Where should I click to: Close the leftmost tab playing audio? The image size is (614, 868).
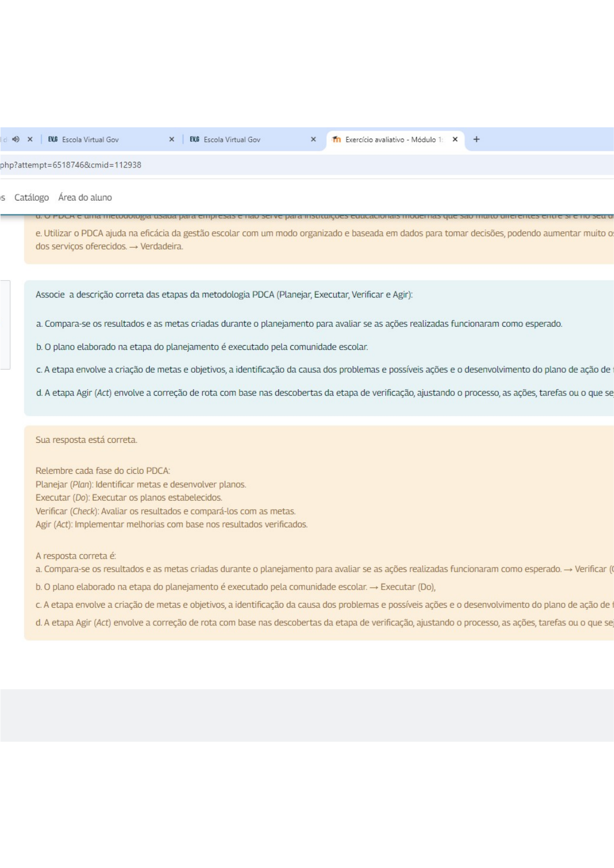pos(30,139)
